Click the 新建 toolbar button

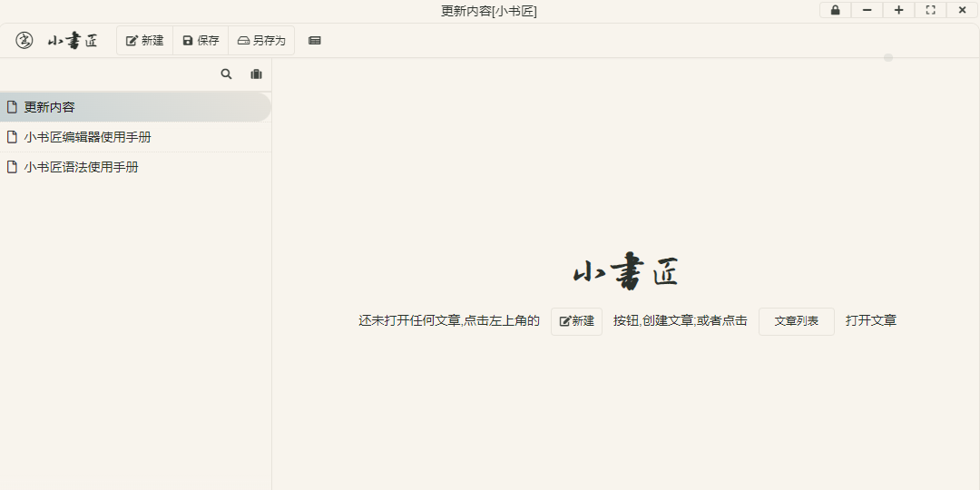click(145, 41)
